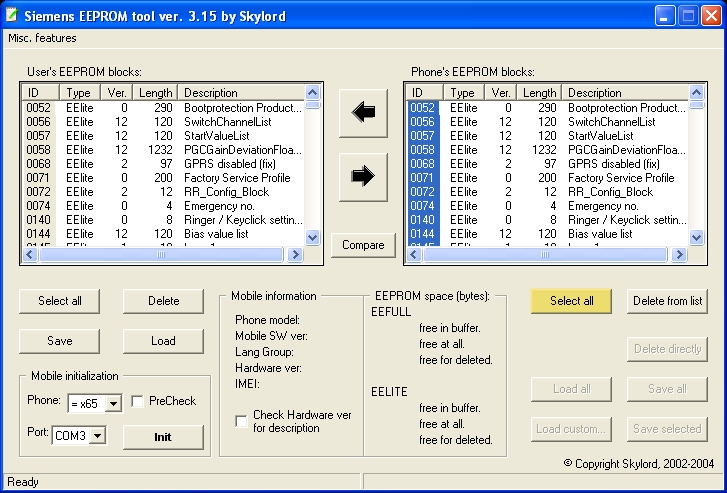The width and height of the screenshot is (727, 493).
Task: Select block 0056 SwitchChannelList in User's list
Action: [x=164, y=122]
